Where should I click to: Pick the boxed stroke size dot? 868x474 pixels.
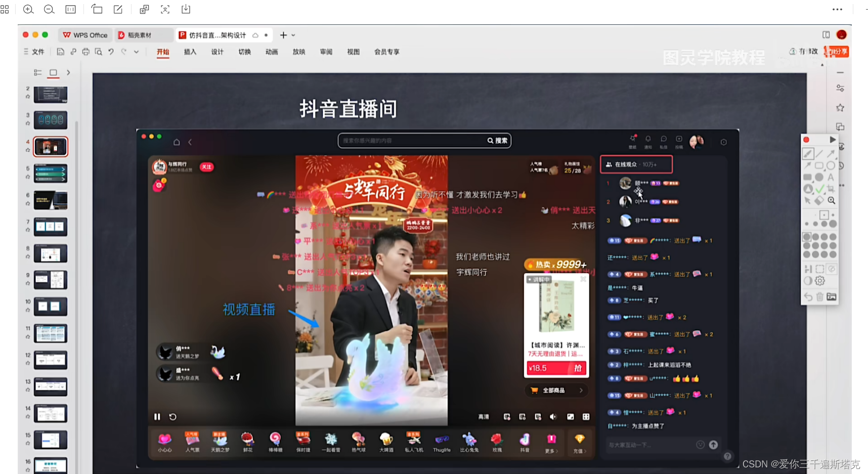pos(824,215)
